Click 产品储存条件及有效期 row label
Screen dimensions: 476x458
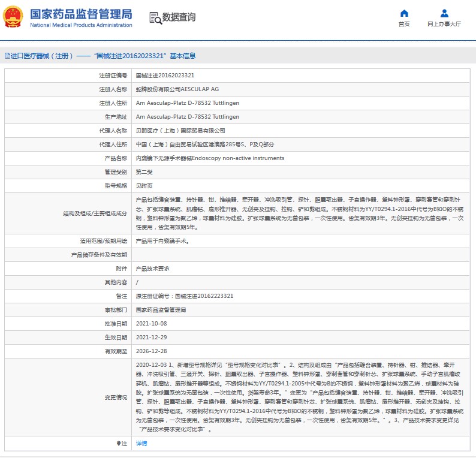click(x=99, y=255)
